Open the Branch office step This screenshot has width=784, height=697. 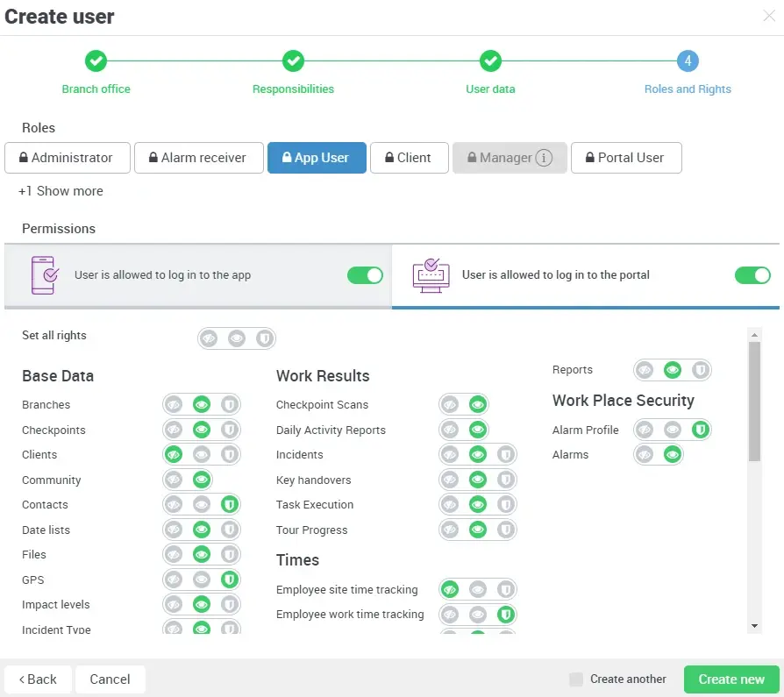[x=96, y=61]
